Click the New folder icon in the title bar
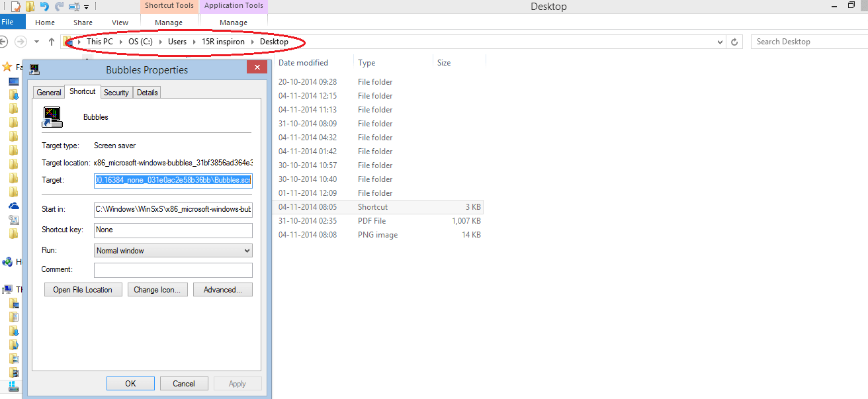Screen dimensions: 868x399 pyautogui.click(x=30, y=7)
